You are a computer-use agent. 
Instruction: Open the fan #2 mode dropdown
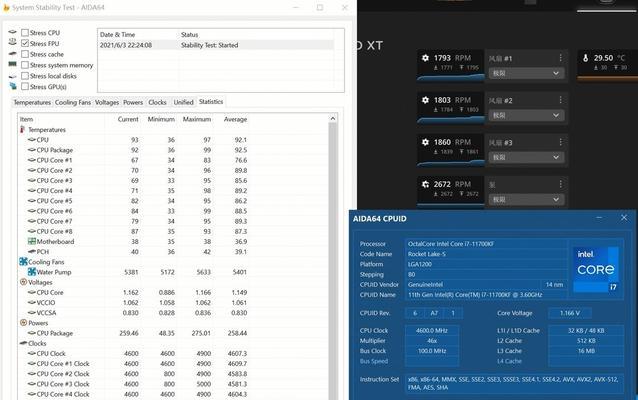526,115
